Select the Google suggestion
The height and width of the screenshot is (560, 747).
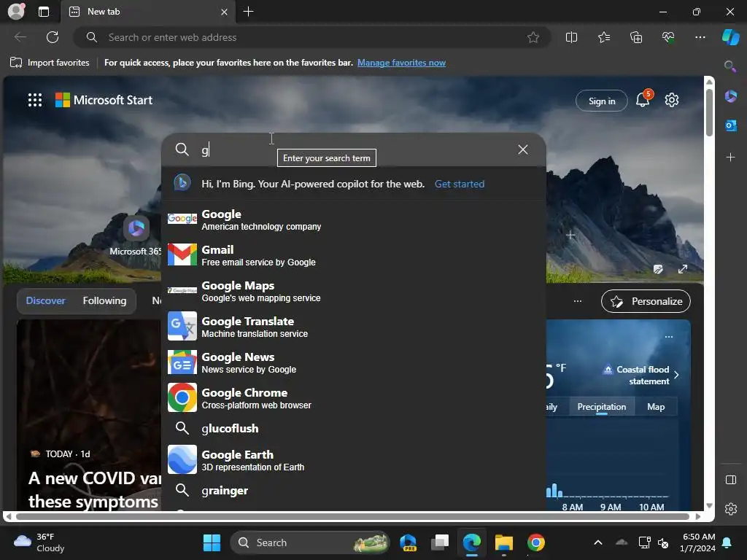click(x=354, y=219)
